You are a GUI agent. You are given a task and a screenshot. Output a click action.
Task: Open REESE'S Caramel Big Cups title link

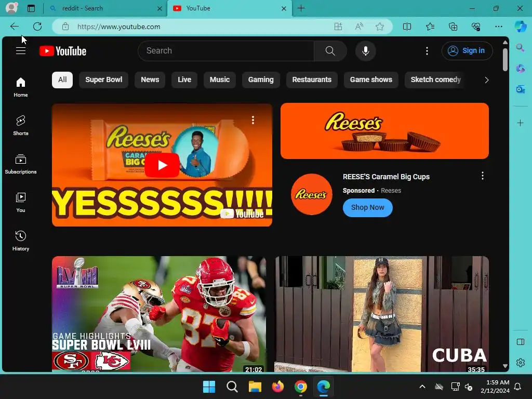coord(386,177)
